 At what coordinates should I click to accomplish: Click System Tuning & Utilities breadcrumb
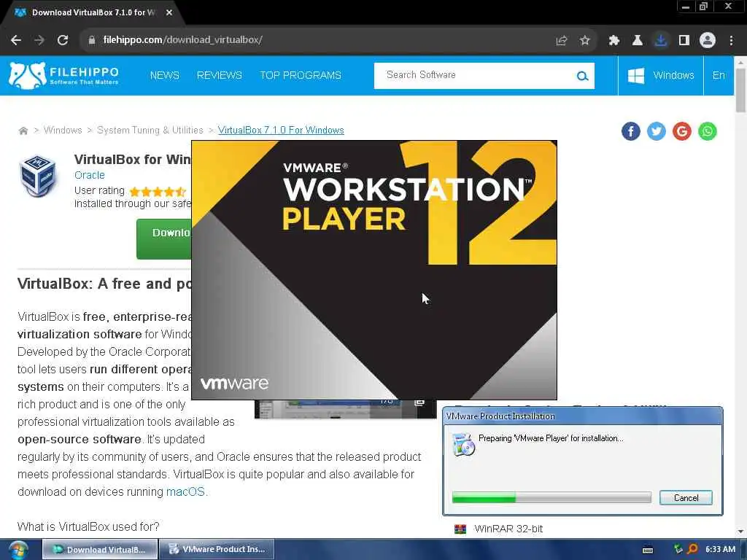pos(150,130)
